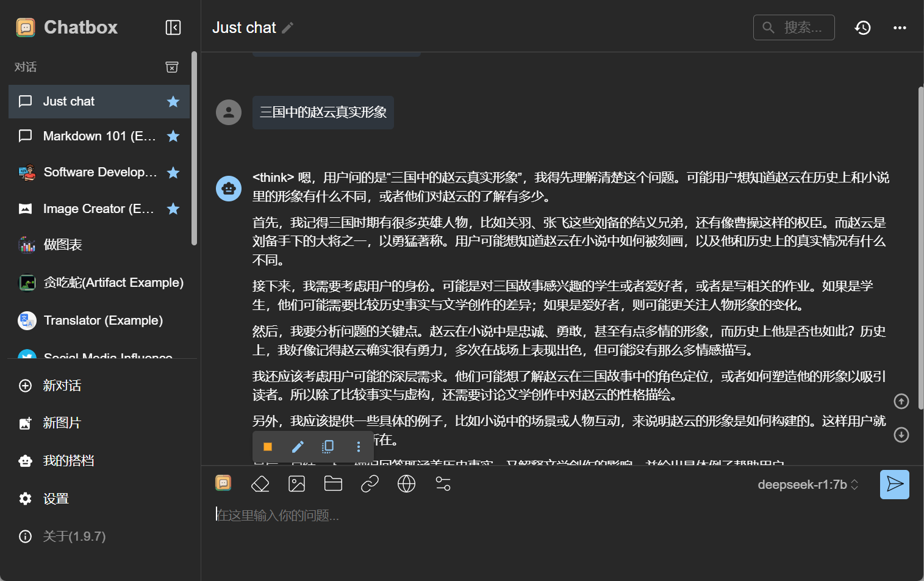Attach an image using the picture icon
This screenshot has height=581, width=924.
pos(296,483)
